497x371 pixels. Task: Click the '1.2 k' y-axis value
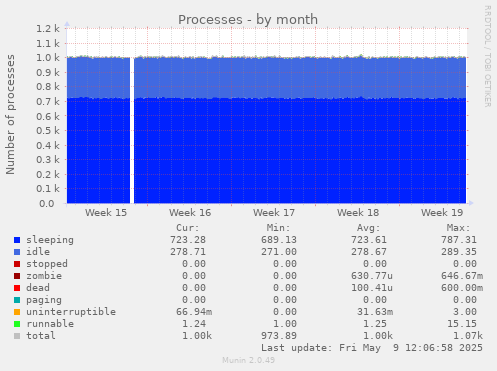pyautogui.click(x=48, y=29)
